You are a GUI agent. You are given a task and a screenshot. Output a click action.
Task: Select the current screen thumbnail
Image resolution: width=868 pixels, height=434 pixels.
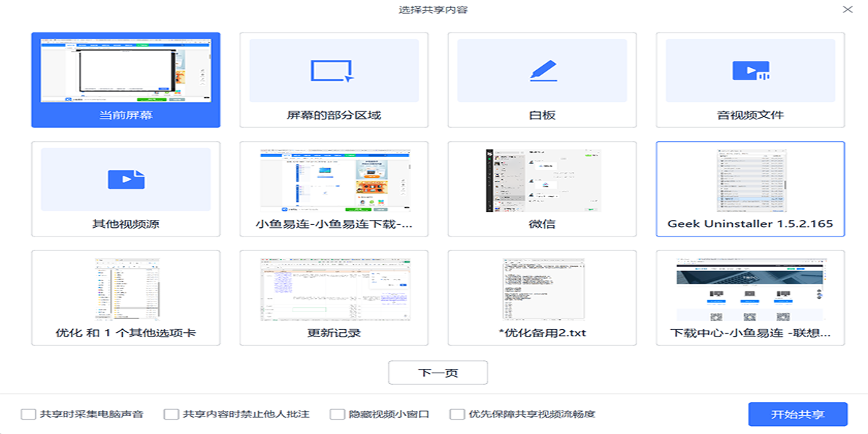[126, 69]
